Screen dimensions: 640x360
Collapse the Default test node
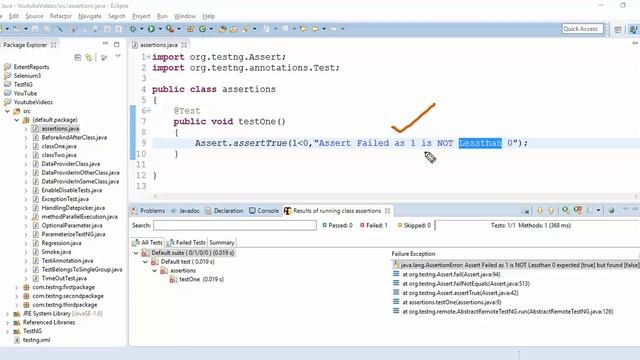coord(145,262)
